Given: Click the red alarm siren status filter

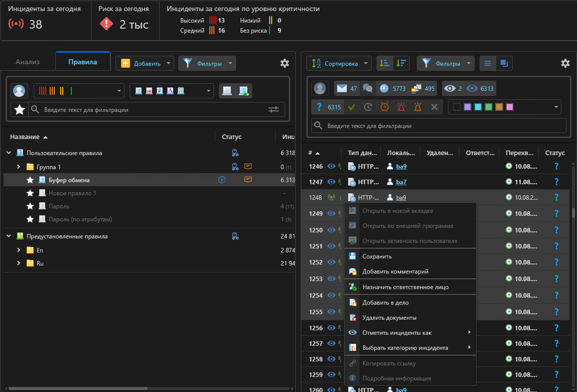Looking at the screenshot, I should [401, 107].
